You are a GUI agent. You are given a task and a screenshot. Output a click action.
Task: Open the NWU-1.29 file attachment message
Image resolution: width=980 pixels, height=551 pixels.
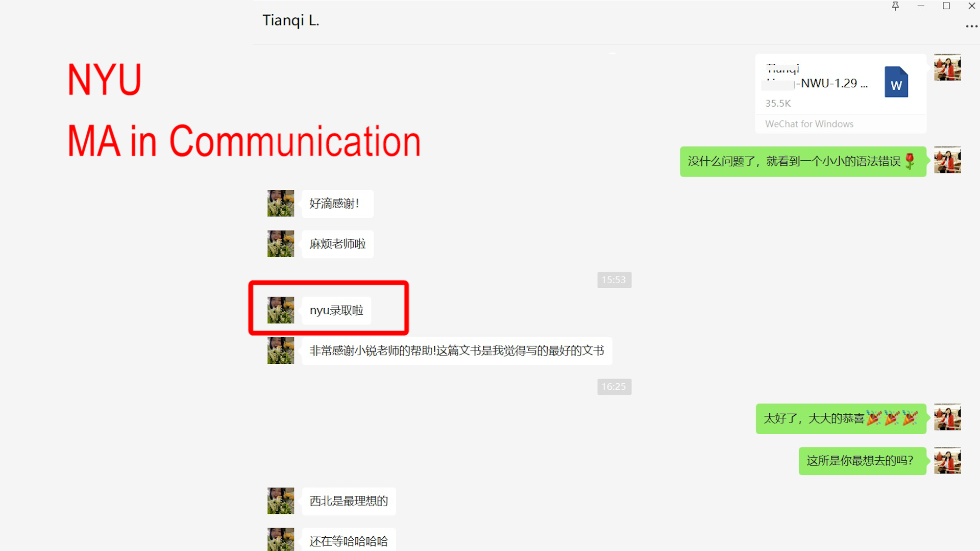click(x=841, y=94)
